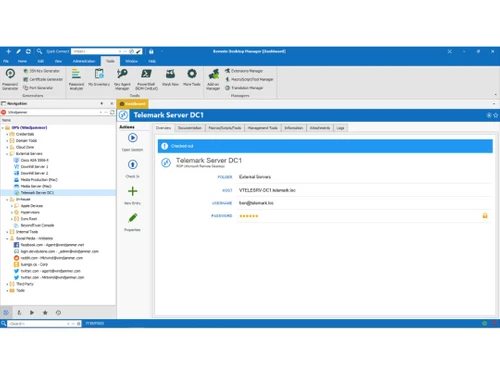The width and height of the screenshot is (500, 375).
Task: Click the Check In action
Action: coord(132,169)
